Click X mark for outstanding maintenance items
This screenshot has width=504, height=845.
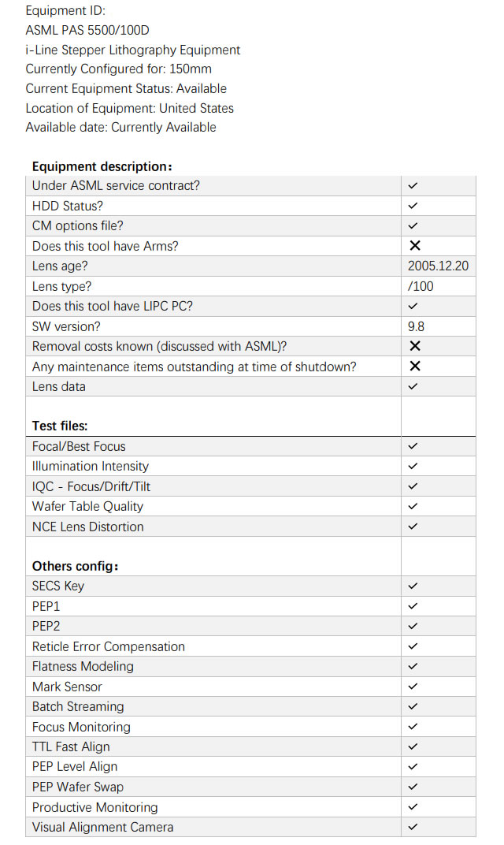click(x=414, y=367)
